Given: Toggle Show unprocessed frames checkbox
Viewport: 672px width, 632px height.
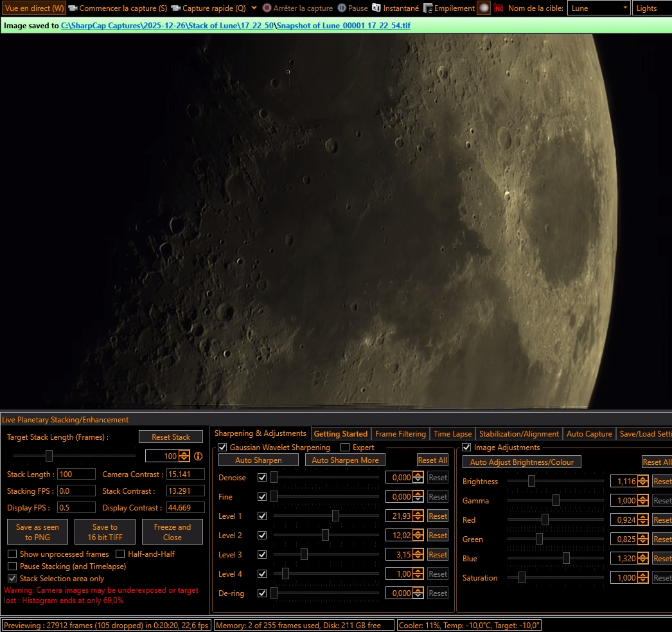Looking at the screenshot, I should click(12, 554).
